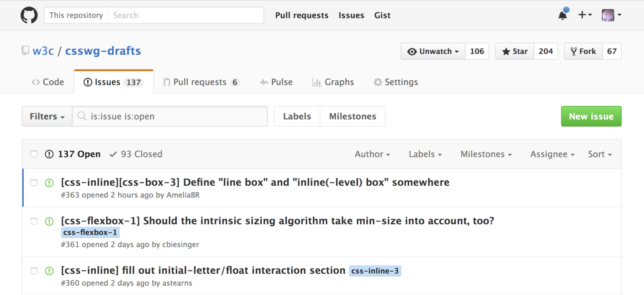Open the notifications bell
This screenshot has height=295, width=644.
tap(563, 15)
